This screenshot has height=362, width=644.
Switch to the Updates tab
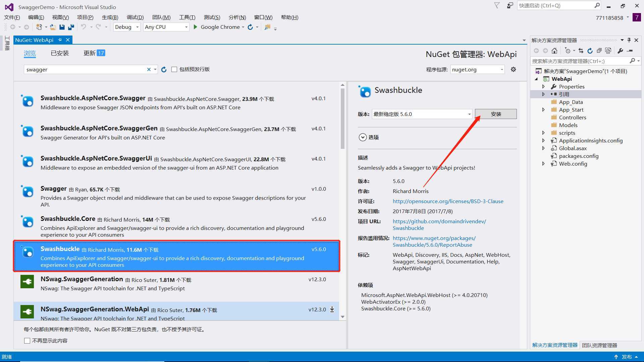(x=94, y=53)
